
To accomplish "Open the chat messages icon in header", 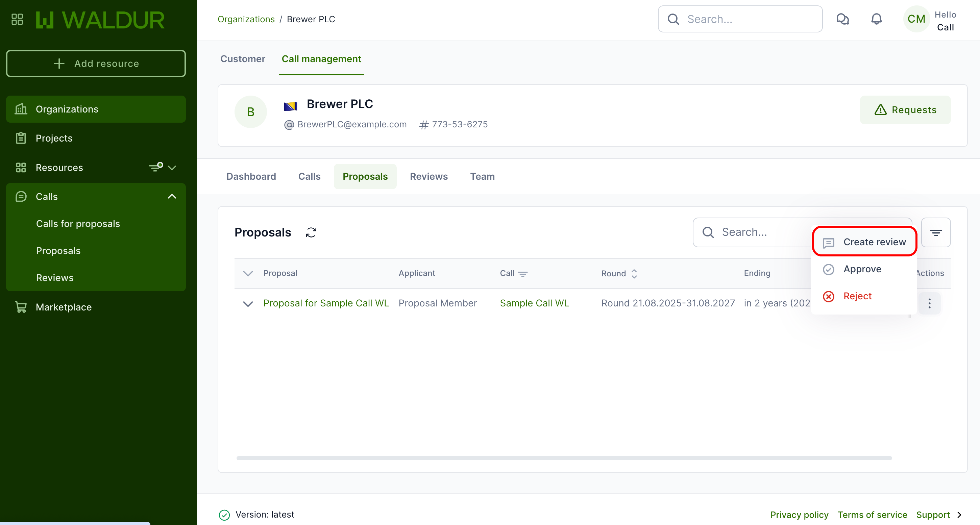I will [x=842, y=19].
